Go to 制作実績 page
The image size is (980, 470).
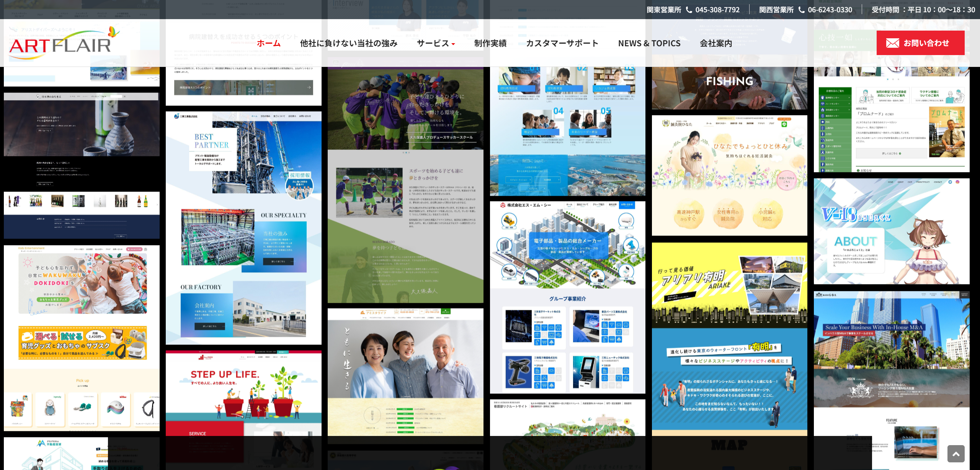pyautogui.click(x=490, y=43)
